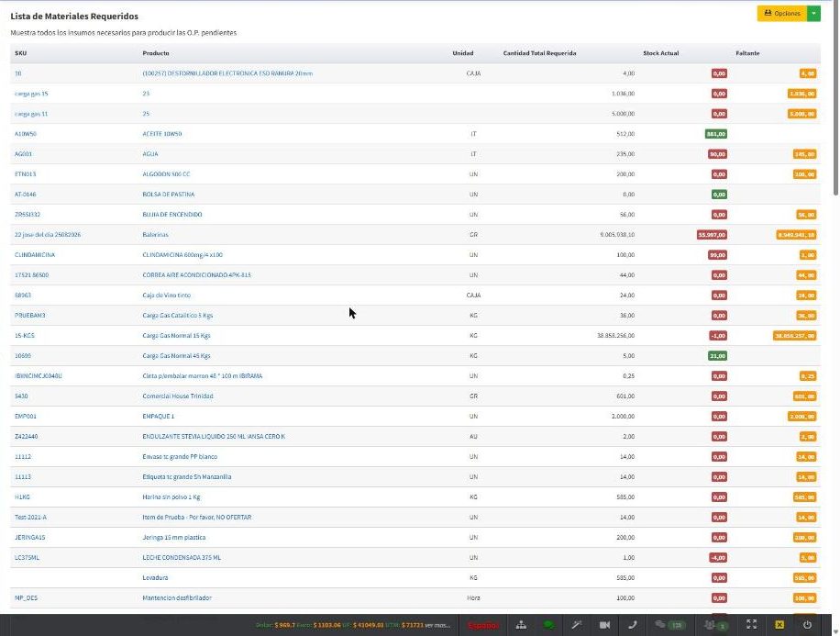840x636 pixels.
Task: Open product link CORREA AIRE ACONDICIONADO 4PK-815
Action: click(x=196, y=275)
